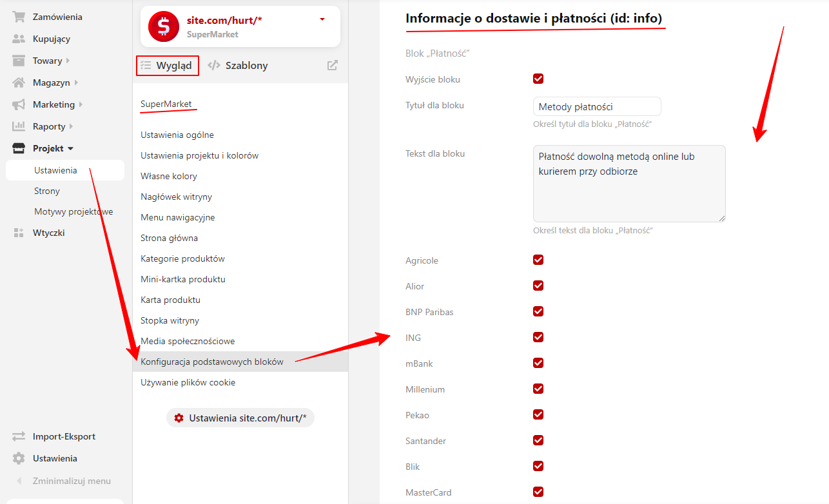Image resolution: width=829 pixels, height=504 pixels.
Task: Open Strona główna section
Action: point(170,238)
